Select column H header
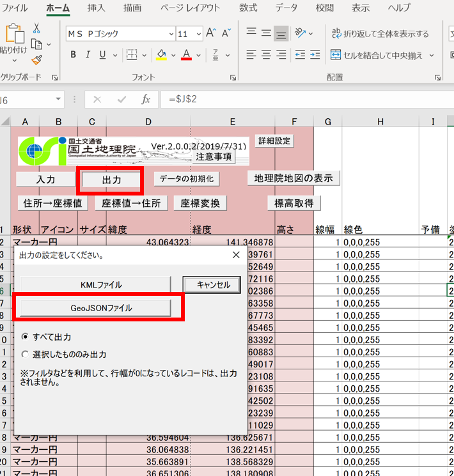This screenshot has width=454, height=476. [380, 122]
